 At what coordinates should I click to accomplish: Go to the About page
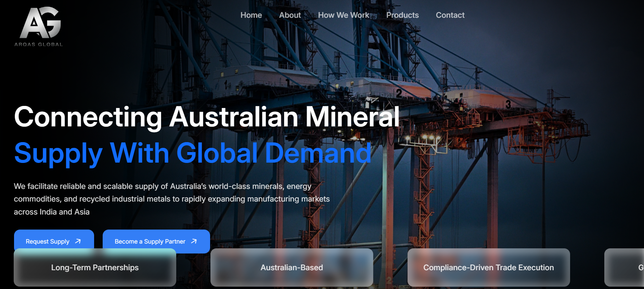click(290, 15)
